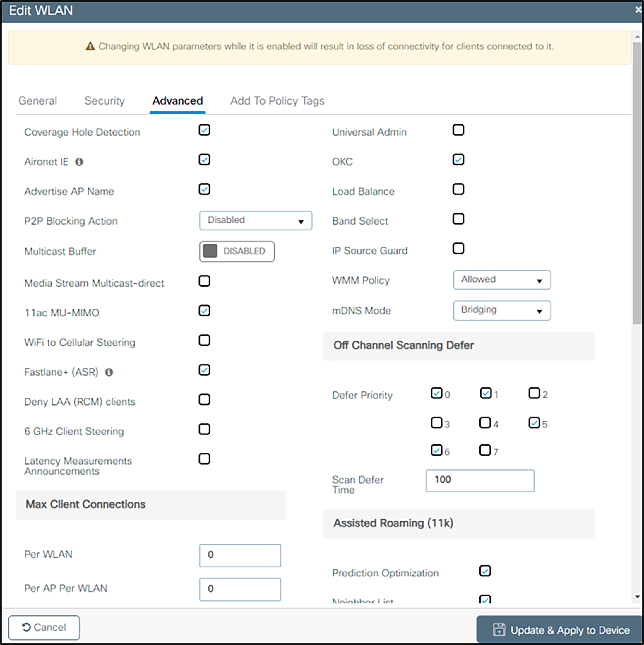Switch to the Security tab
This screenshot has width=644, height=645.
pos(105,100)
